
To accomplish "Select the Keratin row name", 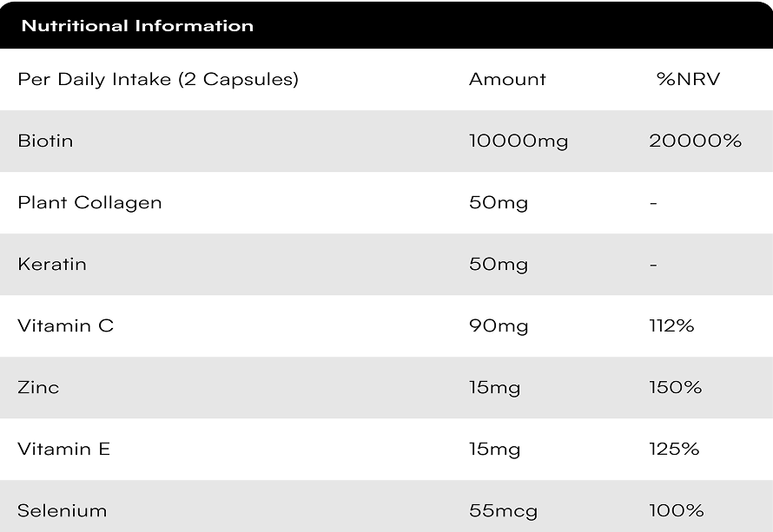I will click(52, 265).
